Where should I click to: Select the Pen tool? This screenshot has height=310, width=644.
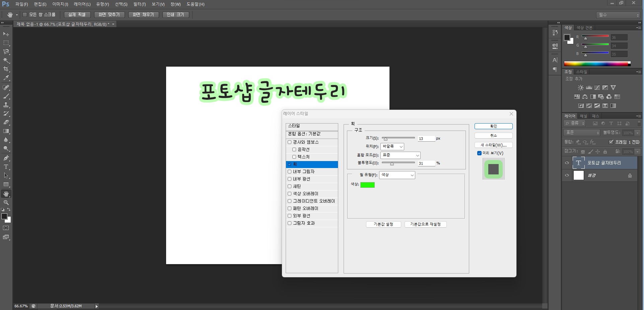(6, 158)
